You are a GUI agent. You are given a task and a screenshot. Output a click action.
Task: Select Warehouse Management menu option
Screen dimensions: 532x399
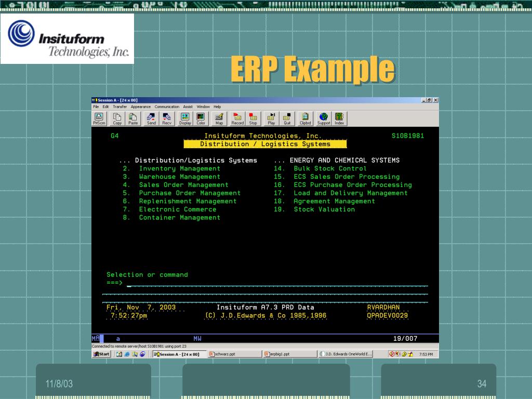point(179,177)
